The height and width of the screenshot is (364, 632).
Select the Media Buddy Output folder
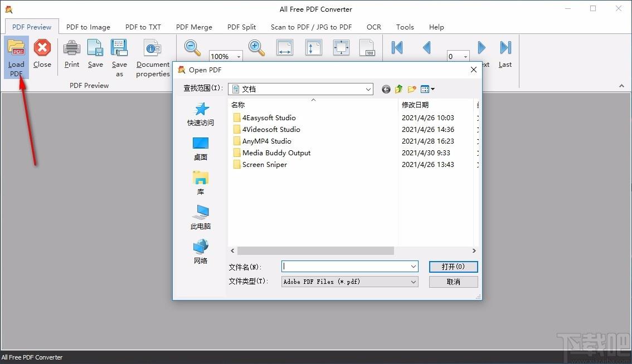click(272, 153)
